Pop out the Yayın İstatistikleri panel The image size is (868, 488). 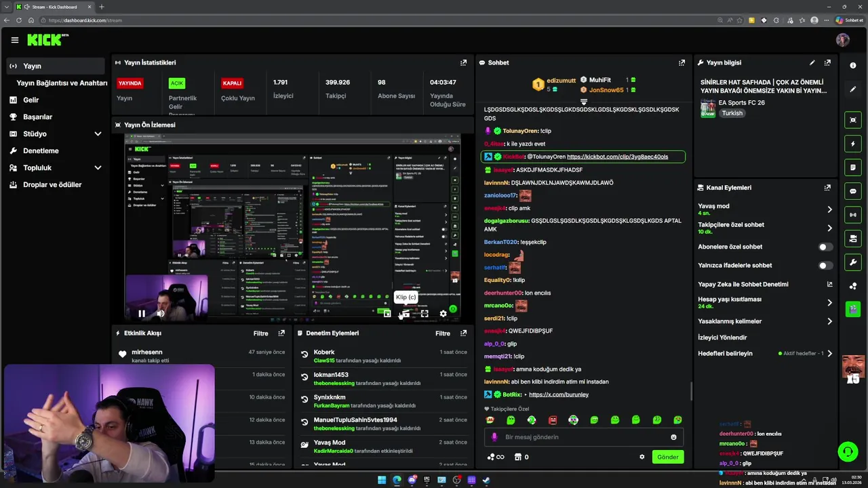pos(464,62)
